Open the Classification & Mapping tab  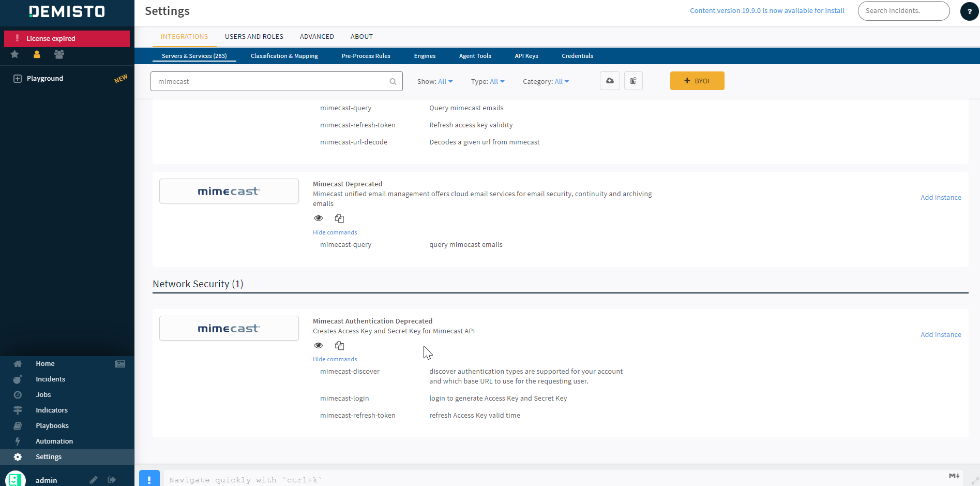[x=284, y=56]
